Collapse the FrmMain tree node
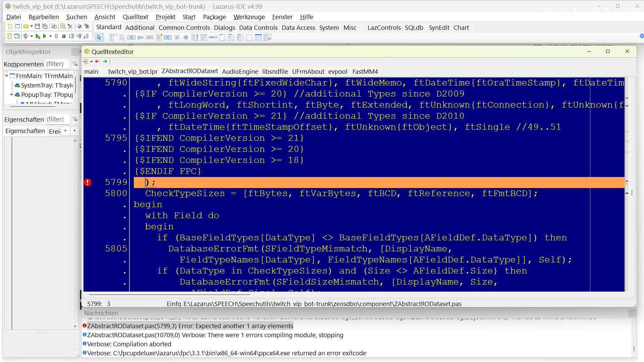 coord(7,76)
